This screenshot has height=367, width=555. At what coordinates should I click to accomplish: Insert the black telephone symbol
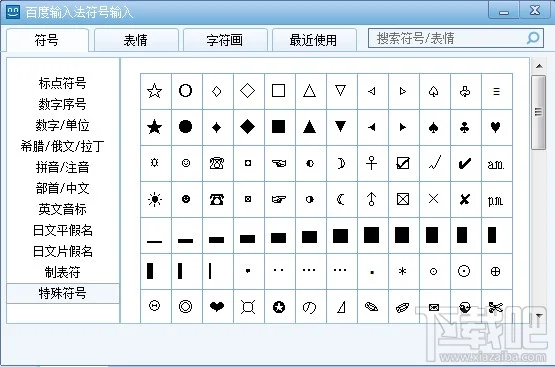[x=217, y=199]
